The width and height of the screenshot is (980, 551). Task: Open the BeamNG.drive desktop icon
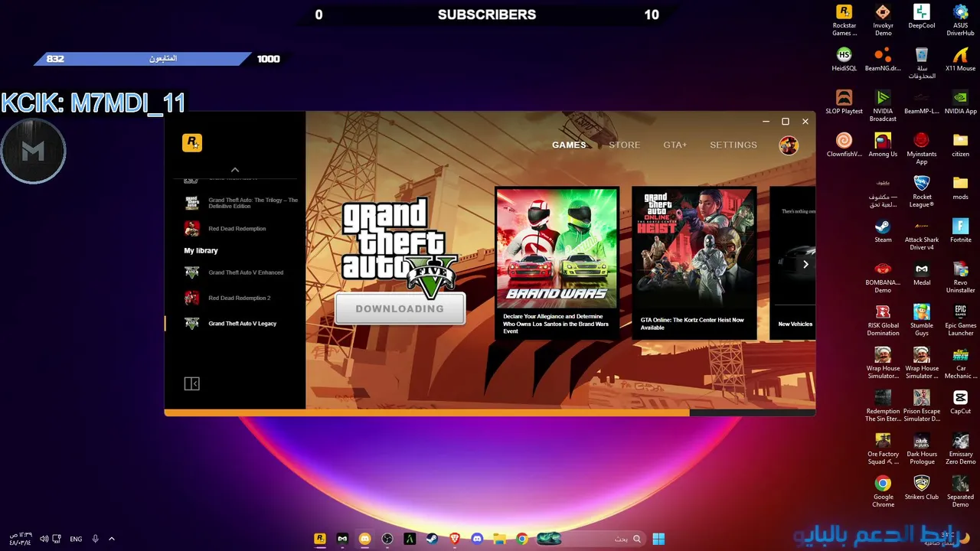click(x=883, y=59)
